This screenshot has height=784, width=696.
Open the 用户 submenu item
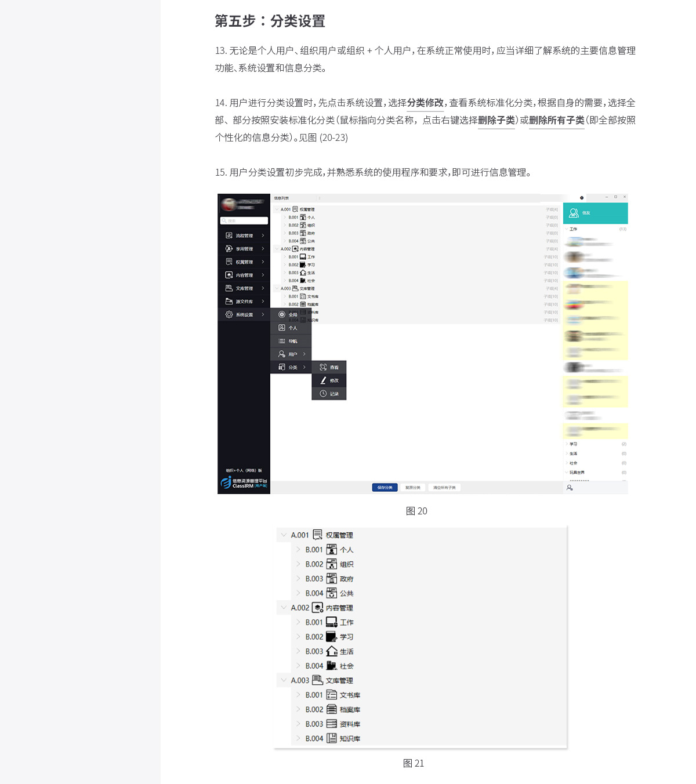291,354
